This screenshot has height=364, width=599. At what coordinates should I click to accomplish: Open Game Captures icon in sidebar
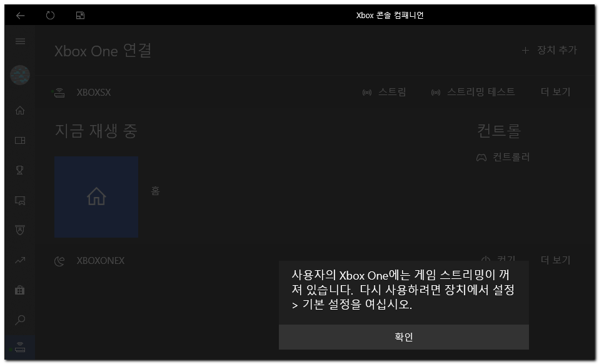[x=20, y=200]
